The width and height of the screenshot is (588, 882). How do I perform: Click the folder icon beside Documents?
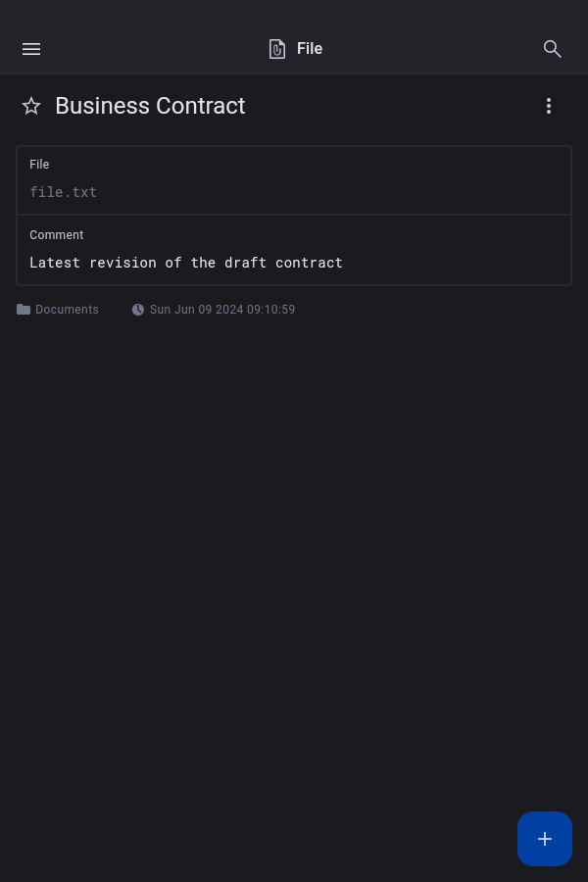coord(24,310)
